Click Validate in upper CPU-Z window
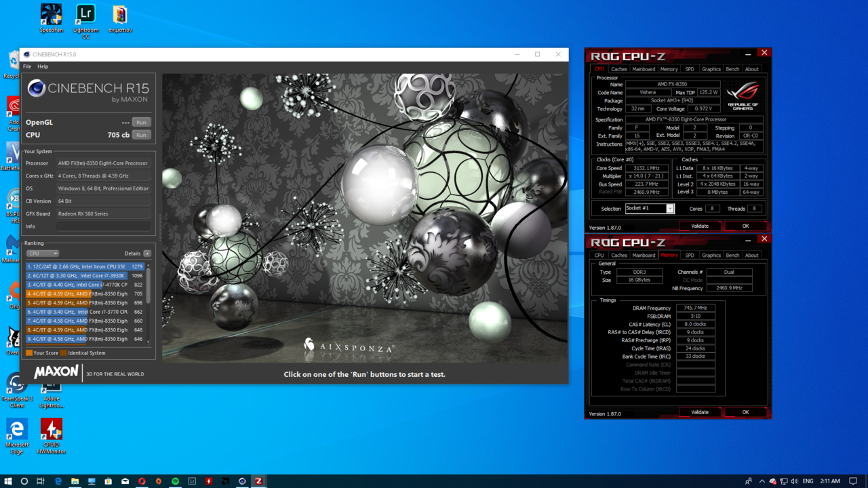The width and height of the screenshot is (868, 488). [x=700, y=226]
